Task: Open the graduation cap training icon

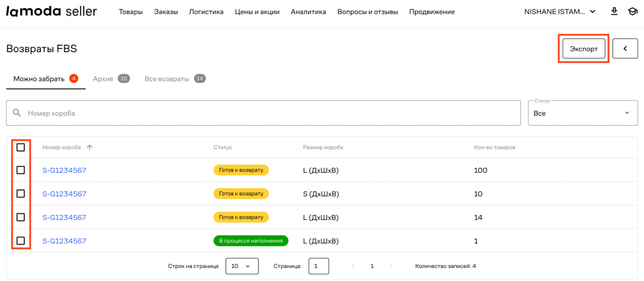Action: (x=631, y=11)
